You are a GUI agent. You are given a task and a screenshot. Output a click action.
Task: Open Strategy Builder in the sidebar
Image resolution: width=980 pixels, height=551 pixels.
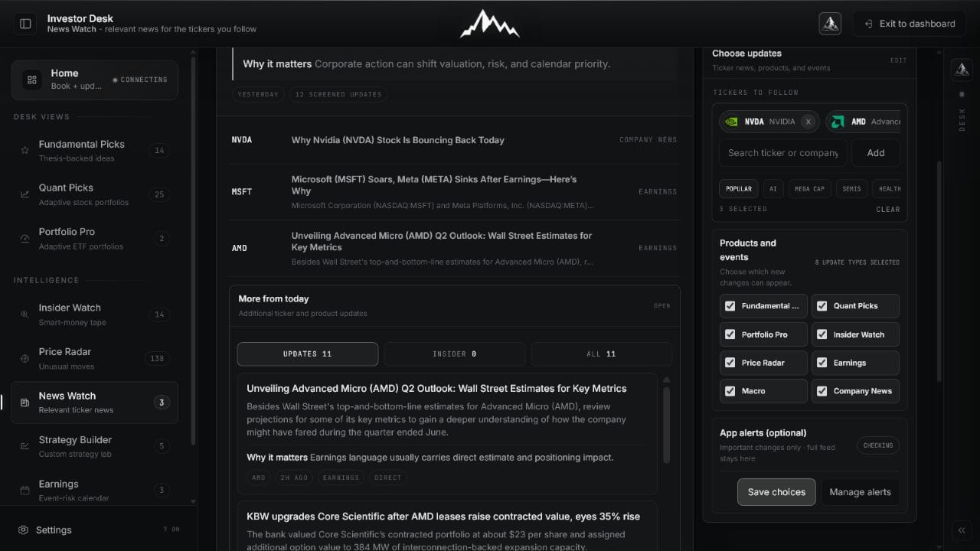pyautogui.click(x=94, y=446)
